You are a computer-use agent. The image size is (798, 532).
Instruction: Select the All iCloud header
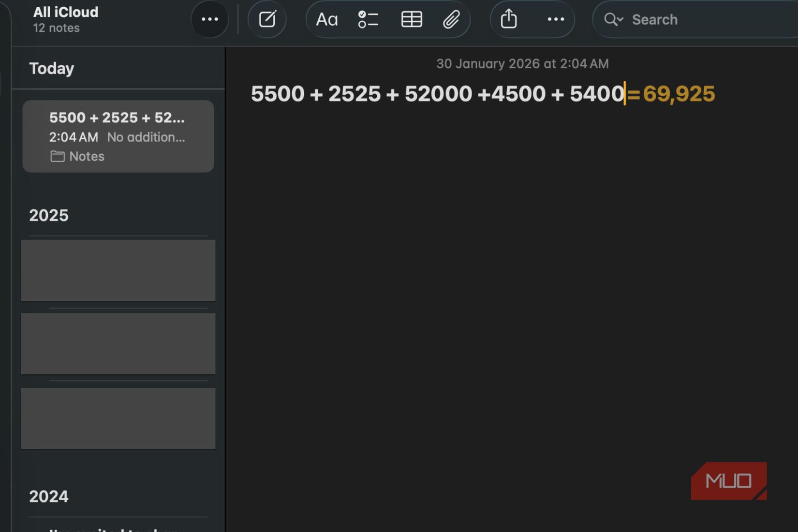tap(65, 12)
